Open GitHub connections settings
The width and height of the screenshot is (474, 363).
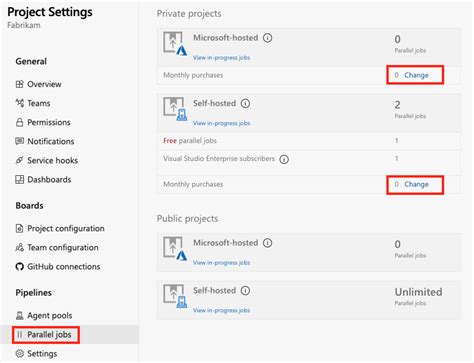tap(64, 267)
